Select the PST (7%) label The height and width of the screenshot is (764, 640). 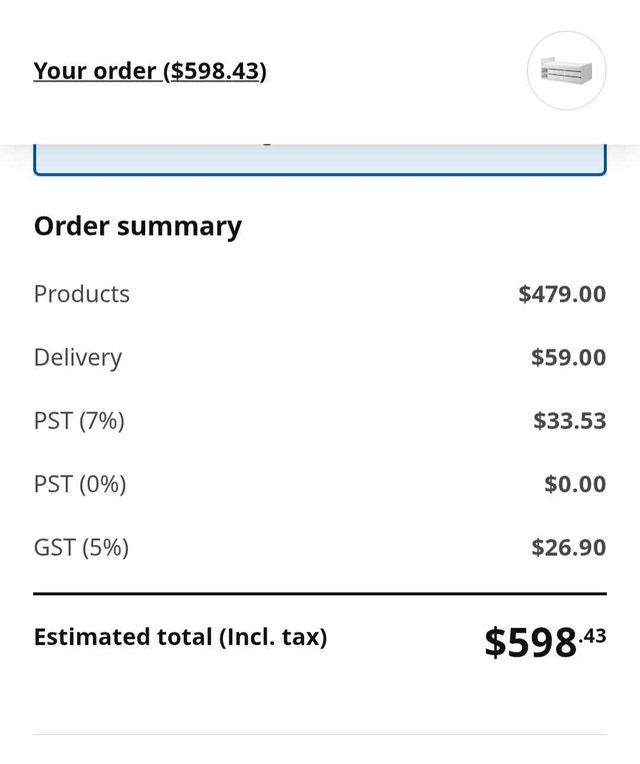(79, 420)
